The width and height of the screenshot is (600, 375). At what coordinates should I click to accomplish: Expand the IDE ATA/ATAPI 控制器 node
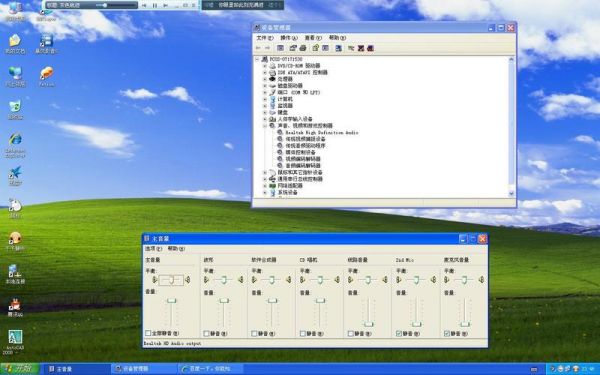(x=265, y=72)
